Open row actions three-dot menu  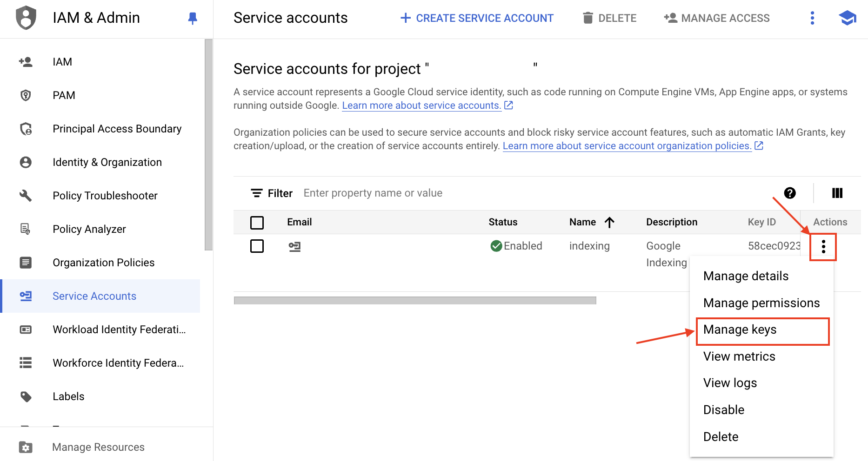click(x=823, y=247)
